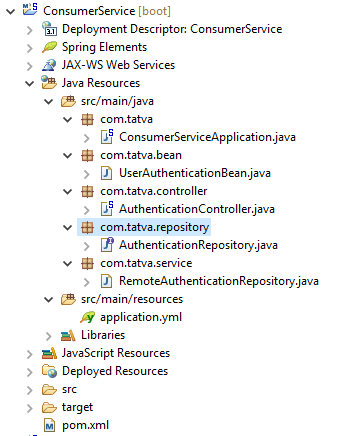Expand RemoteAuthenticationRepository.java members

[x=87, y=282]
